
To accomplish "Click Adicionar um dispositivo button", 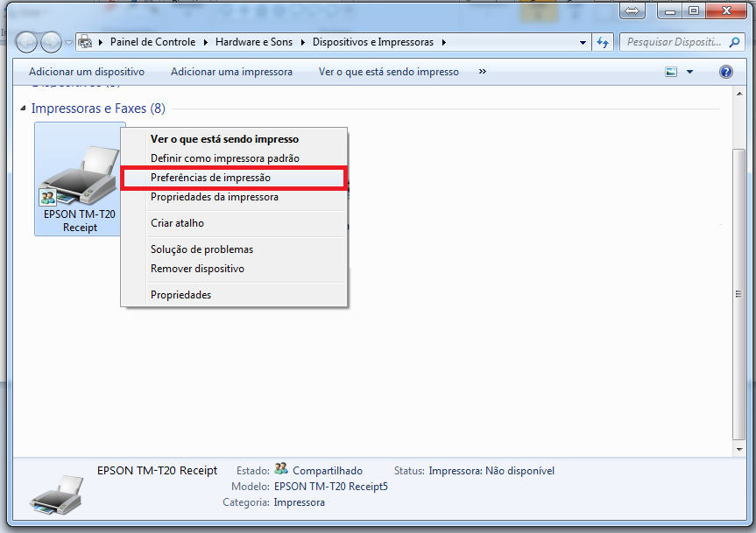I will coord(86,72).
